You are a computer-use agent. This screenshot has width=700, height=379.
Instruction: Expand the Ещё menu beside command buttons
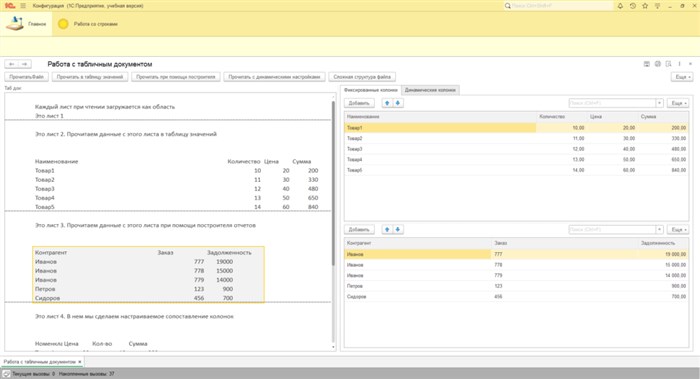[682, 77]
